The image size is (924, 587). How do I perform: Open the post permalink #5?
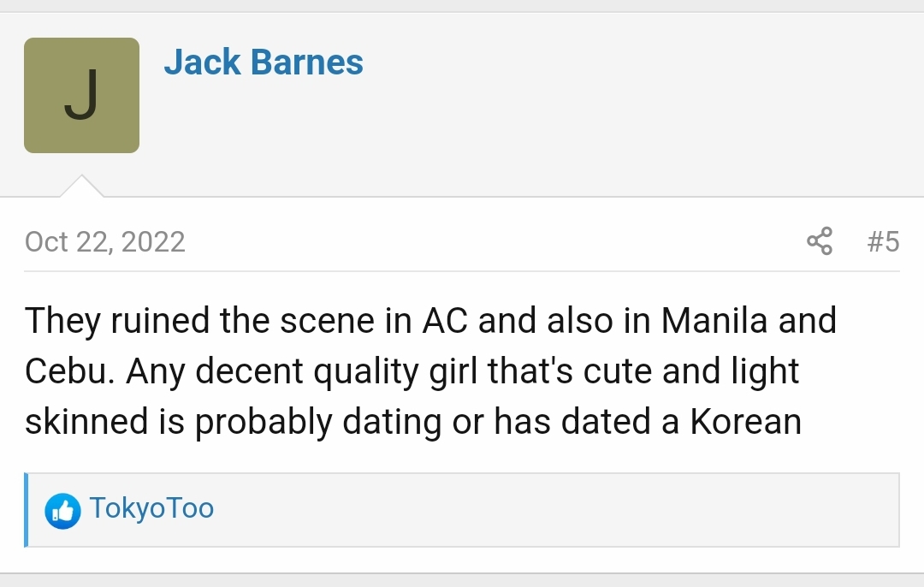(x=883, y=241)
